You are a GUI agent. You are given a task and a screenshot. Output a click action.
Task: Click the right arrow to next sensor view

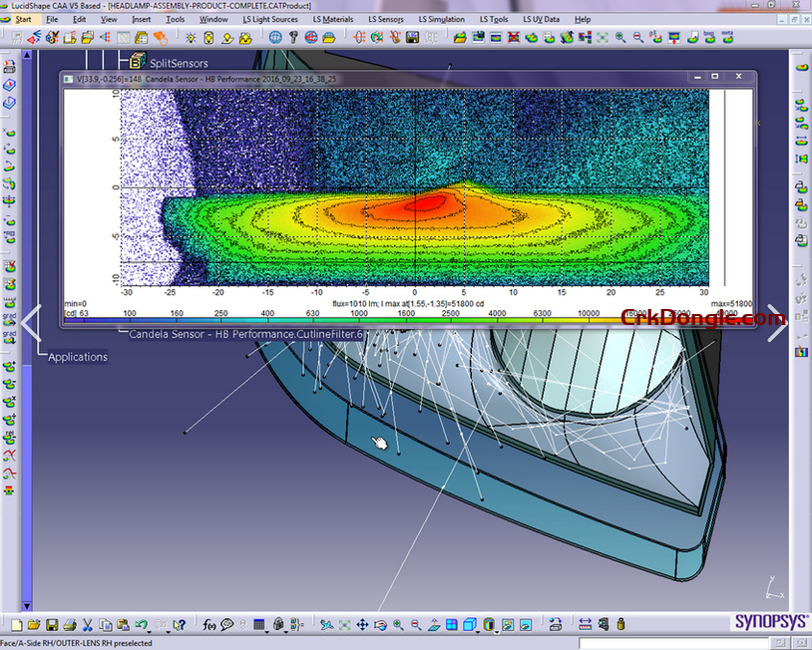[x=780, y=322]
